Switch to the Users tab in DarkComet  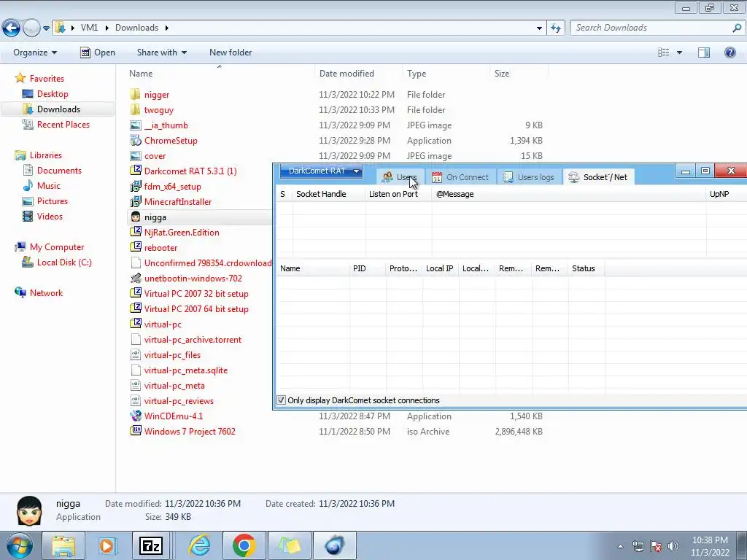tap(399, 177)
